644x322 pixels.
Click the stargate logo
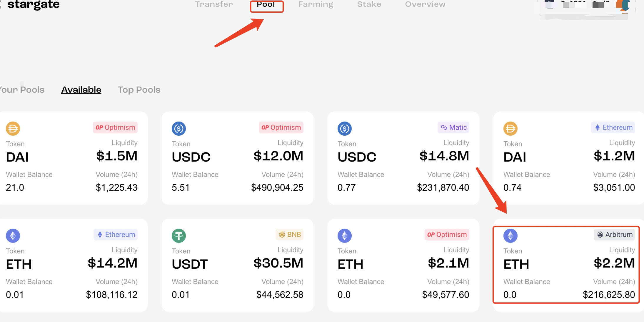(33, 5)
